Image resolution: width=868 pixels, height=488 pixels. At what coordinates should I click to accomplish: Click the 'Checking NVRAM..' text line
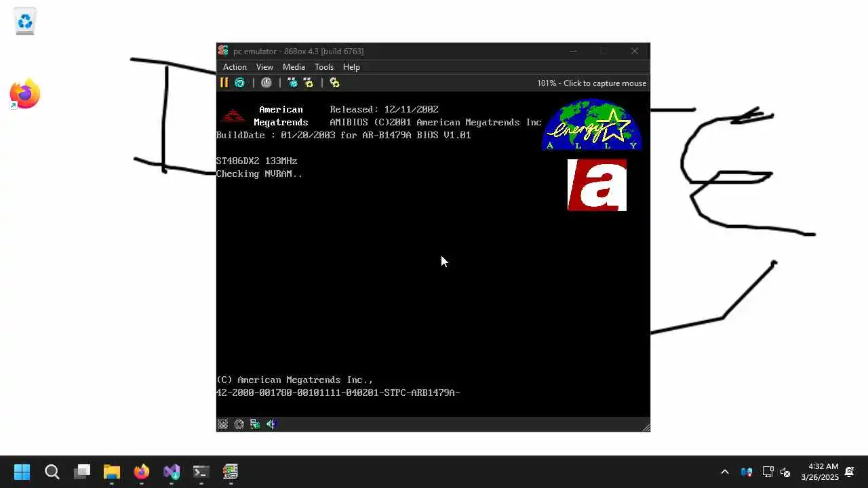(x=259, y=174)
